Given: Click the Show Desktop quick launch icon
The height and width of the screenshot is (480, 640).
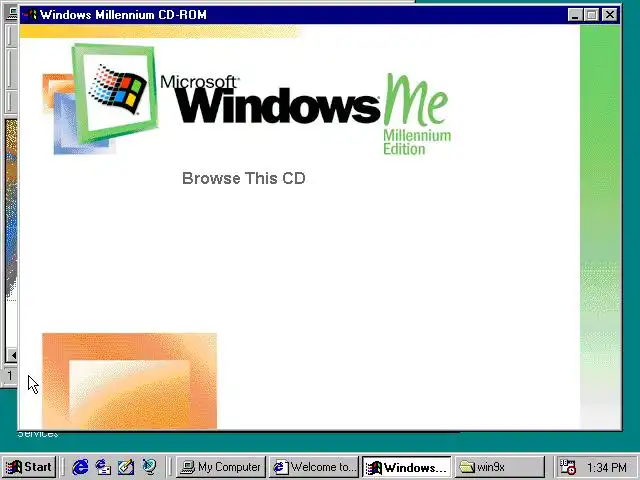Looking at the screenshot, I should [126, 467].
